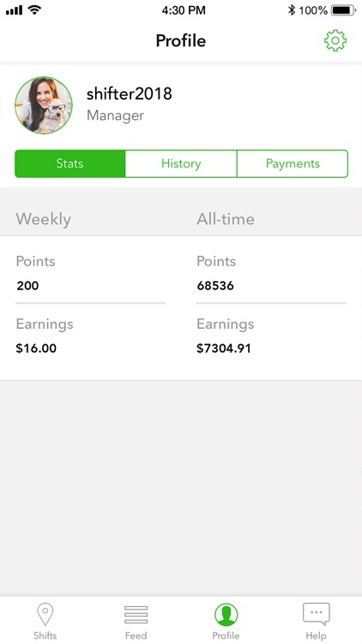Tap all-time earnings $7304.91

(224, 349)
